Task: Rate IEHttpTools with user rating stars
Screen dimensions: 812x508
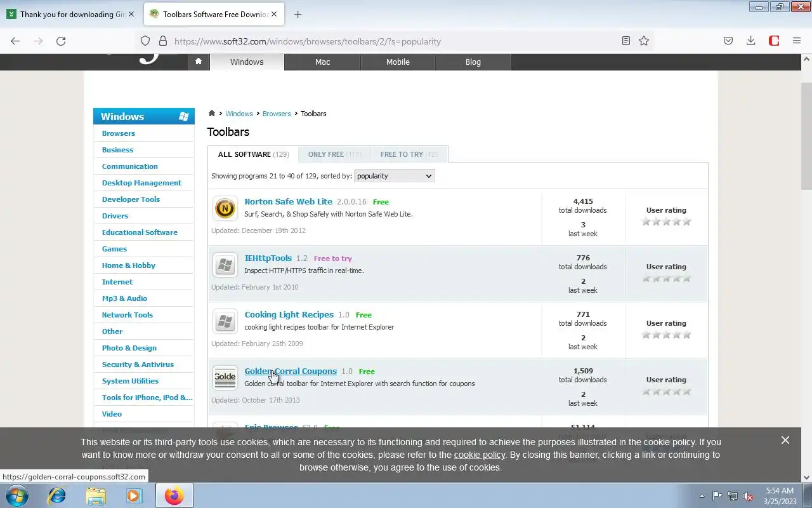Action: 666,278
